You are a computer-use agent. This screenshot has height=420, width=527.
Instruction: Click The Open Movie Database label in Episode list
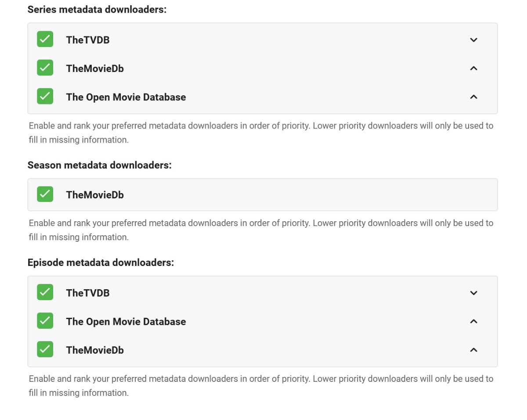click(126, 322)
